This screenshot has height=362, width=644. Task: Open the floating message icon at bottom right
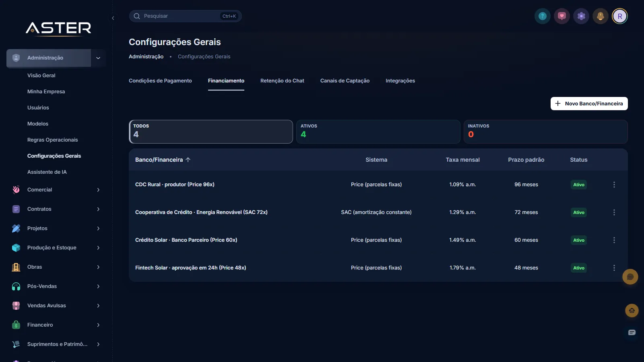click(x=632, y=332)
